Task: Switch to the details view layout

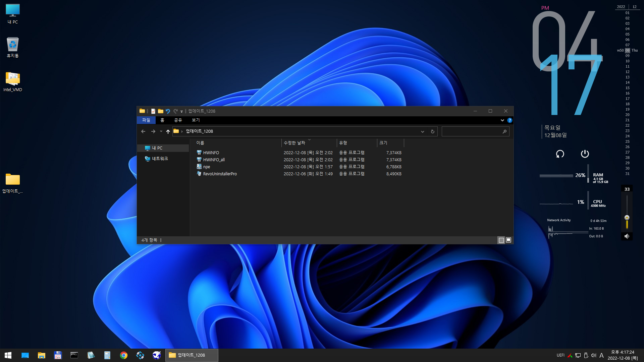Action: coord(501,240)
